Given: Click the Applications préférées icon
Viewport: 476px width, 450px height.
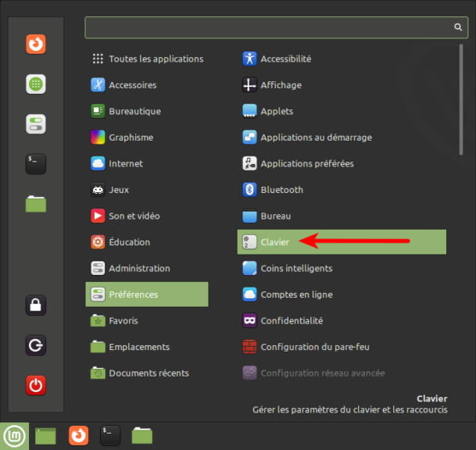Looking at the screenshot, I should 249,163.
